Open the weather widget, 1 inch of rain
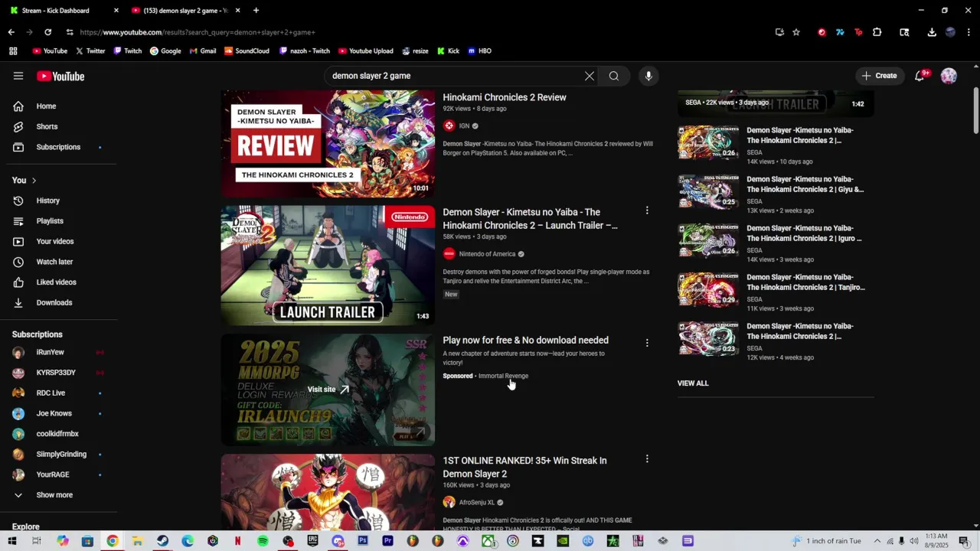 pos(827,541)
